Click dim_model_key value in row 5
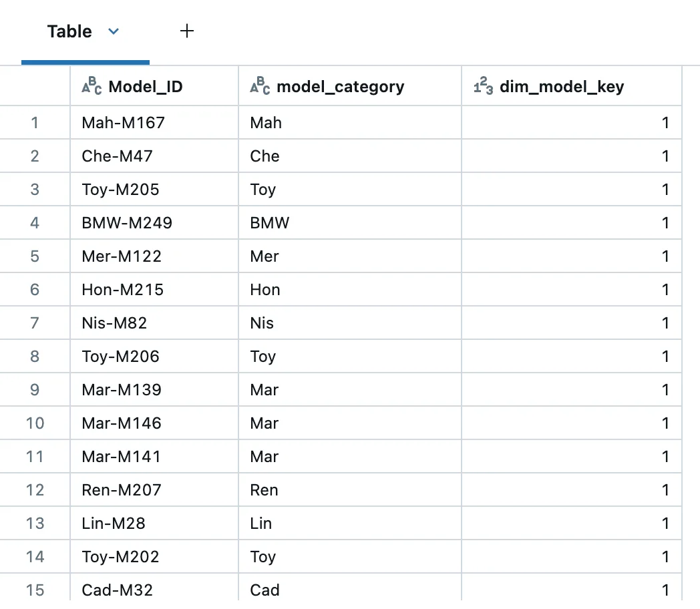Screen dimensions: 700x609 point(665,256)
